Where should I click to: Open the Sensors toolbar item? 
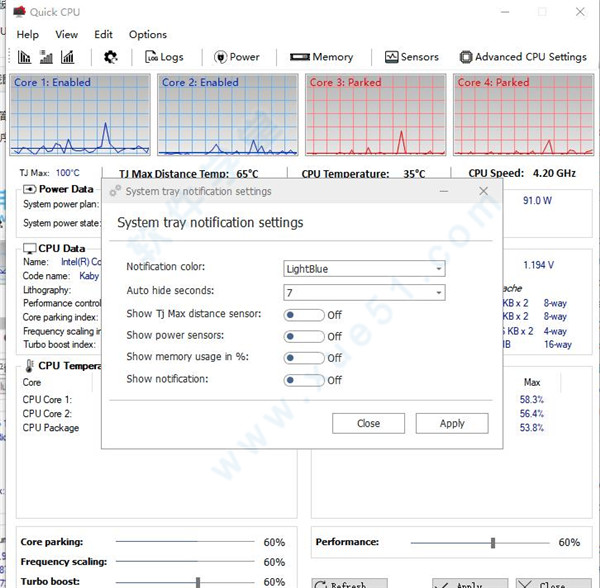(411, 57)
